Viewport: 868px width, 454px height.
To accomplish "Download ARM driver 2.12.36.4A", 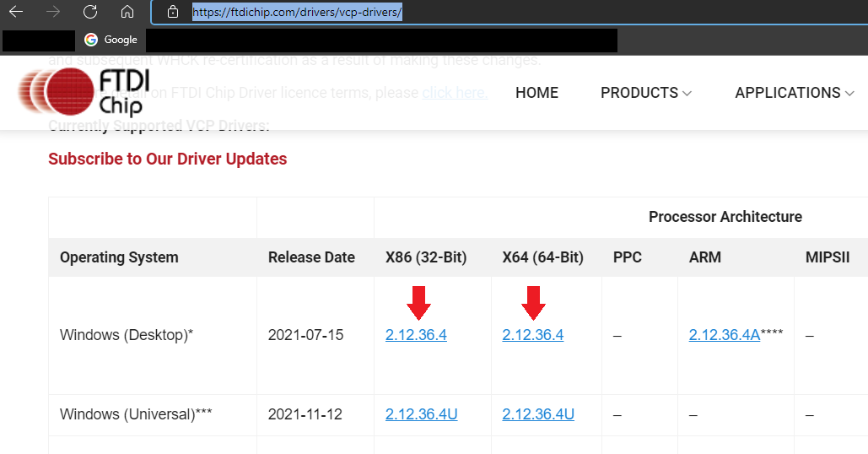I will click(725, 335).
